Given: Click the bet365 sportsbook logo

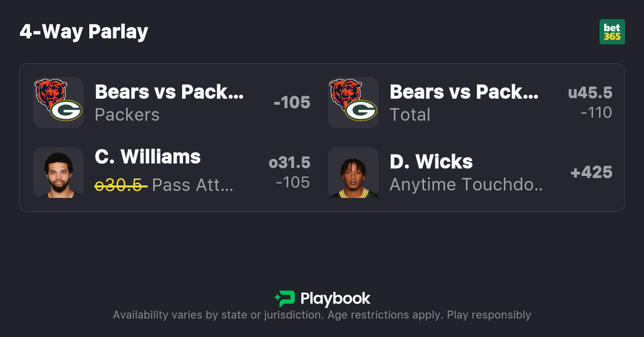Looking at the screenshot, I should (612, 32).
